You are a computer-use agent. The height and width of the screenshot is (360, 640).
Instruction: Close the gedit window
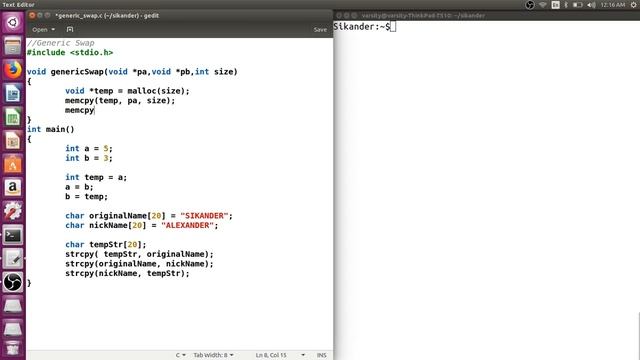pyautogui.click(x=32, y=15)
